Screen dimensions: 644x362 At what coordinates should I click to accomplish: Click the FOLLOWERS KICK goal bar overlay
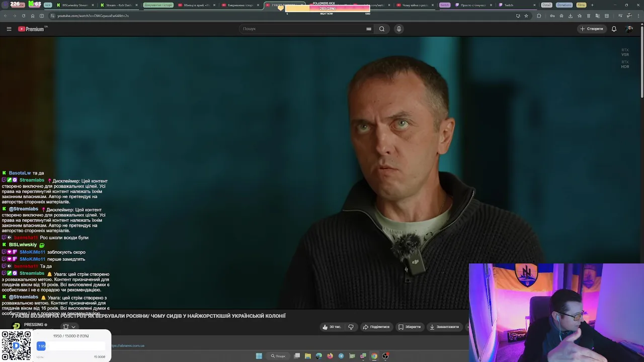click(327, 8)
